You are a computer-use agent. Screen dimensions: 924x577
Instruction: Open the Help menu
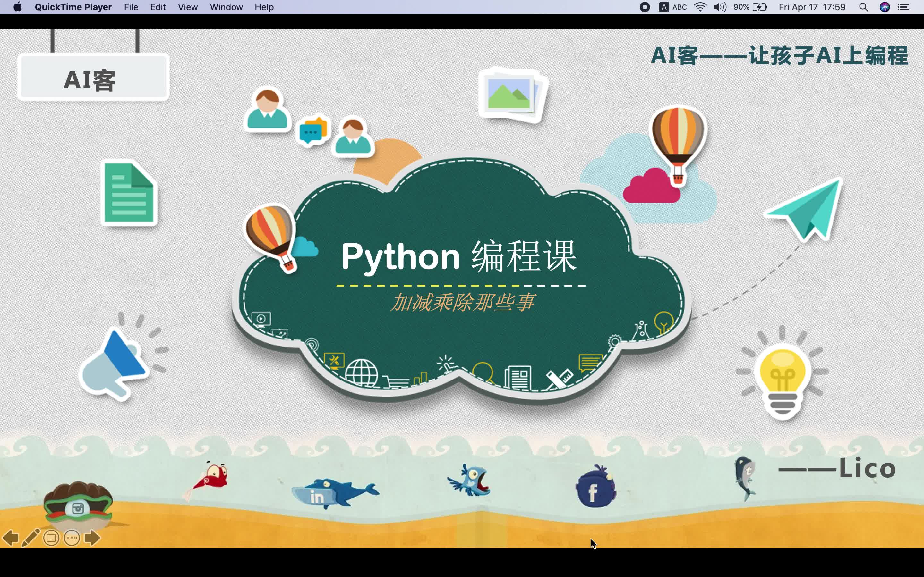pos(264,7)
